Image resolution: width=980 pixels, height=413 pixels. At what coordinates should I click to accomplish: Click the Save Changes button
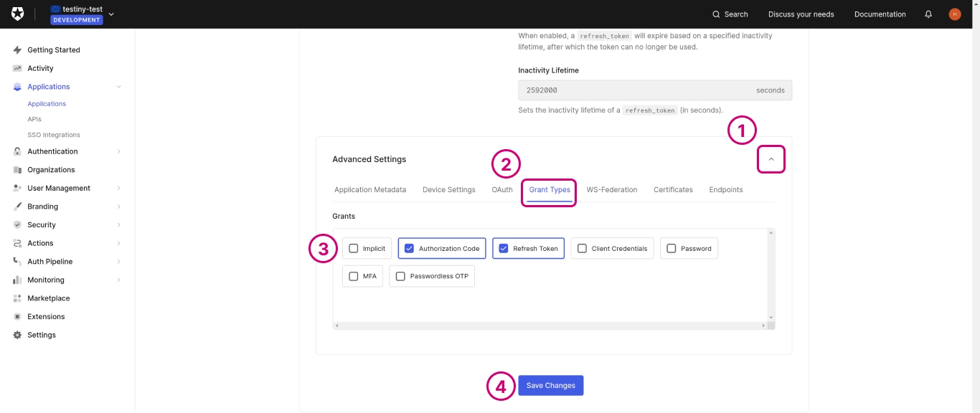pos(550,386)
